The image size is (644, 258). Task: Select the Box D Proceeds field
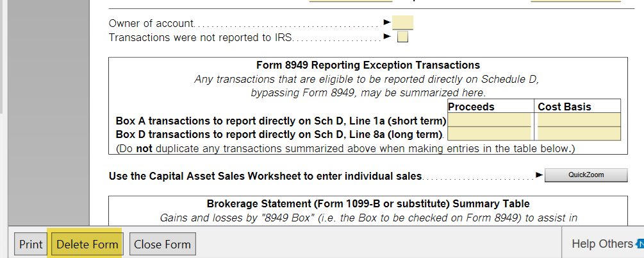489,133
